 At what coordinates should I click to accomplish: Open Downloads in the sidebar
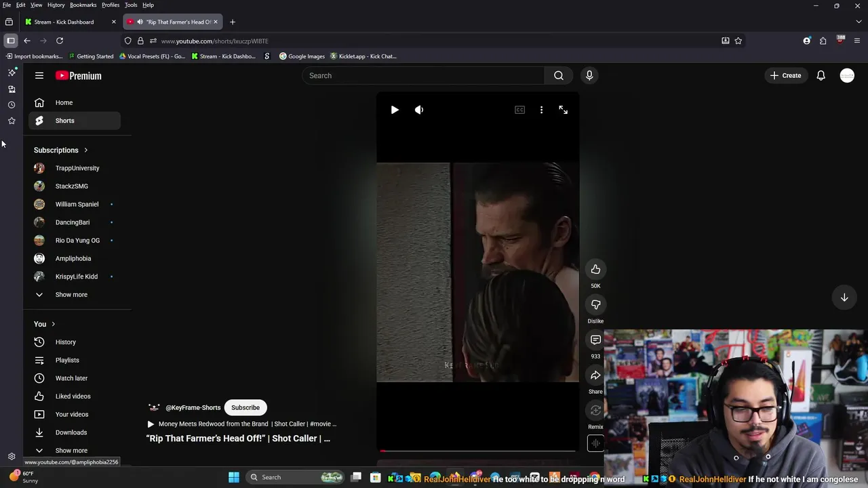point(75,432)
